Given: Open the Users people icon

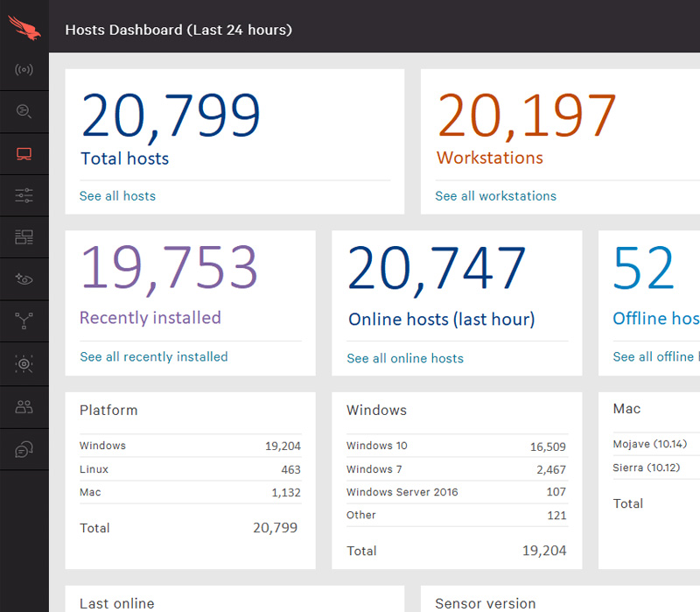Looking at the screenshot, I should click(x=24, y=406).
